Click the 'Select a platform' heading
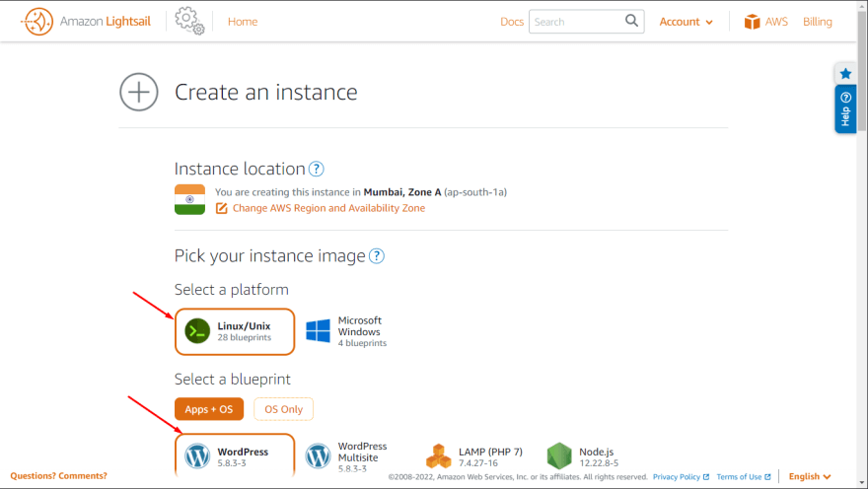This screenshot has height=489, width=868. point(232,289)
